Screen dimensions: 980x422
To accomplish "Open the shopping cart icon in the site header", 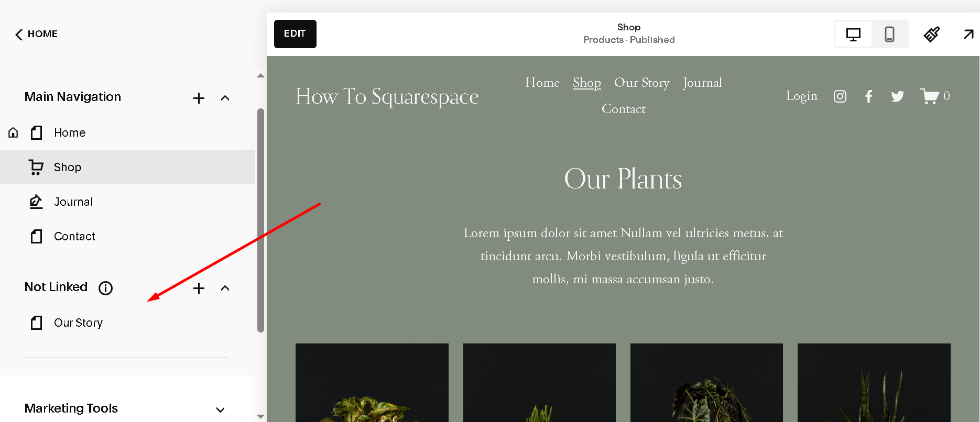I will (930, 96).
